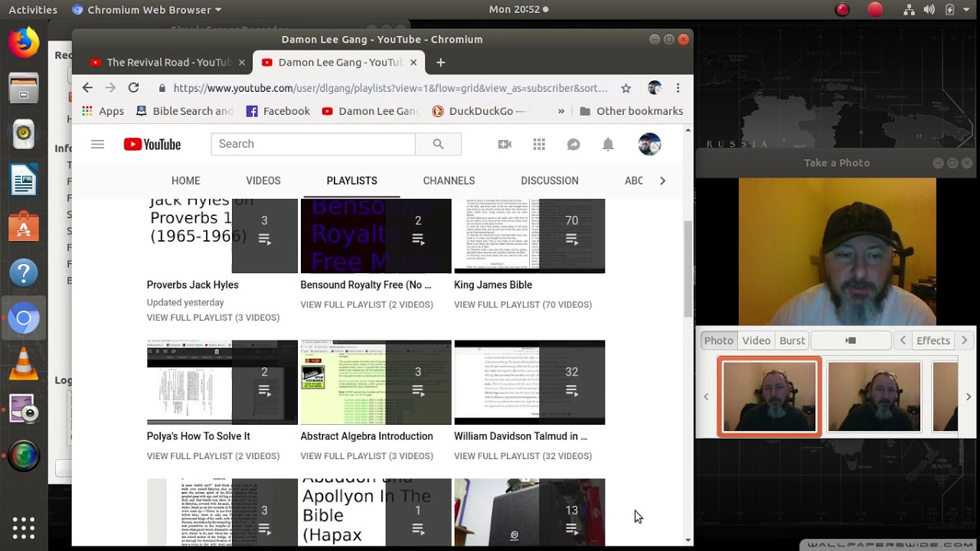
Task: Open View Full Playlist for King James Bible
Action: click(x=523, y=305)
